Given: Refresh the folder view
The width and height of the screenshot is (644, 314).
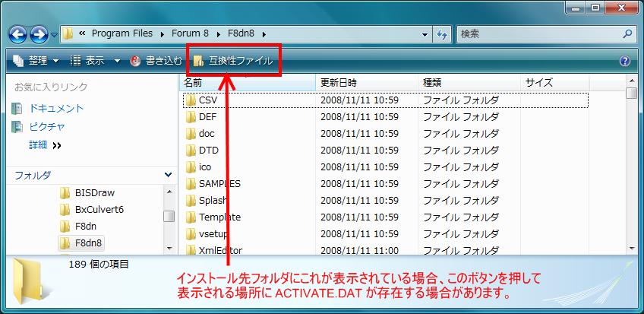Looking at the screenshot, I should pyautogui.click(x=441, y=34).
